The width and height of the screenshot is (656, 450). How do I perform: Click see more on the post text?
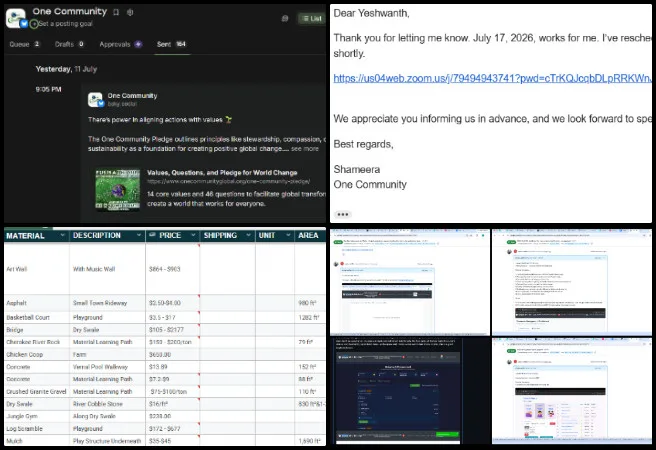pos(305,149)
